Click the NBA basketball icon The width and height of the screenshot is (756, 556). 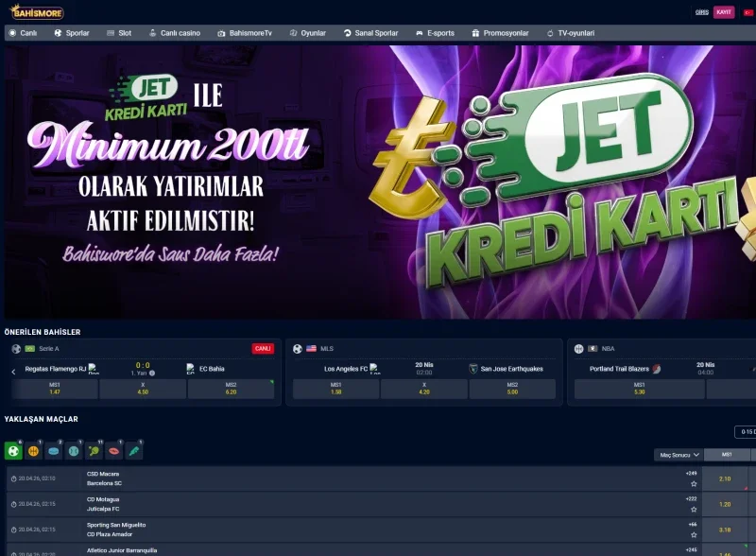(579, 349)
